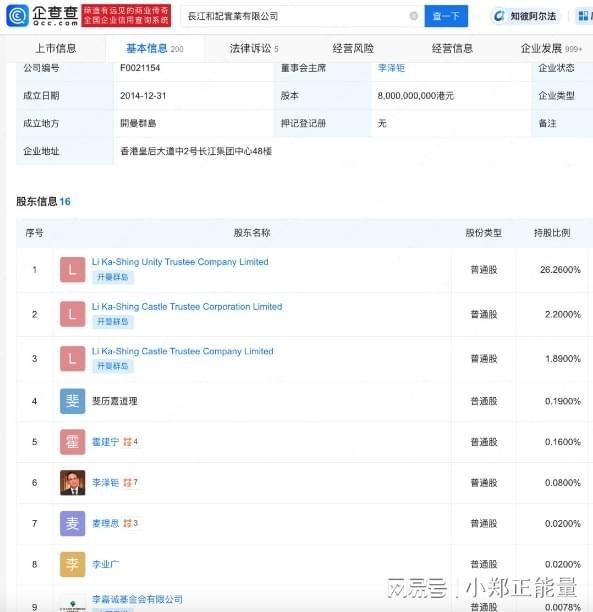
Task: Select the company number F0021154
Action: pos(140,68)
